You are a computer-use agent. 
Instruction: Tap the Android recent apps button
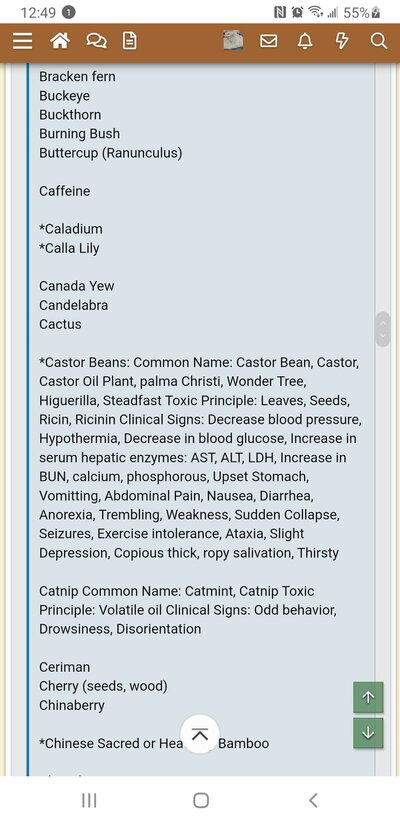point(89,800)
